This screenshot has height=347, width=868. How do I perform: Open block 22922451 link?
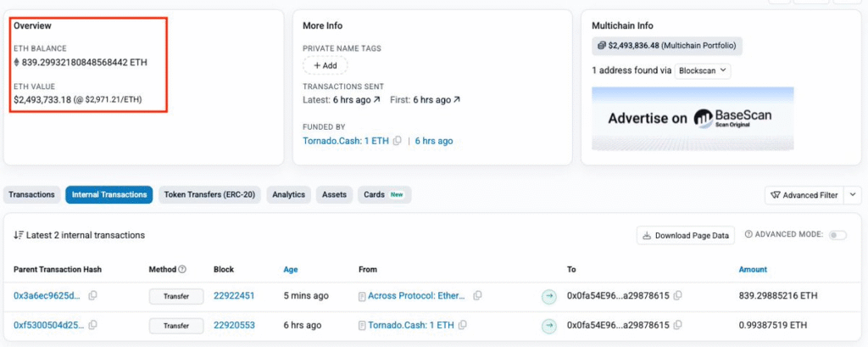234,296
